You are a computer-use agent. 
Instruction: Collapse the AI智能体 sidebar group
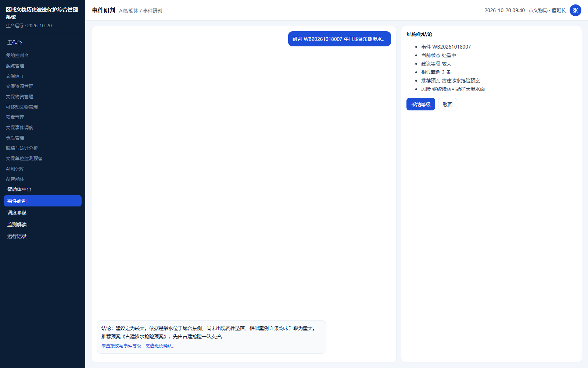point(15,179)
